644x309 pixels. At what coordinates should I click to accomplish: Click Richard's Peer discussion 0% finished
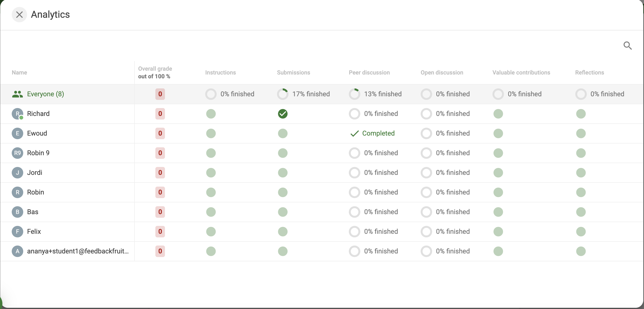[373, 114]
